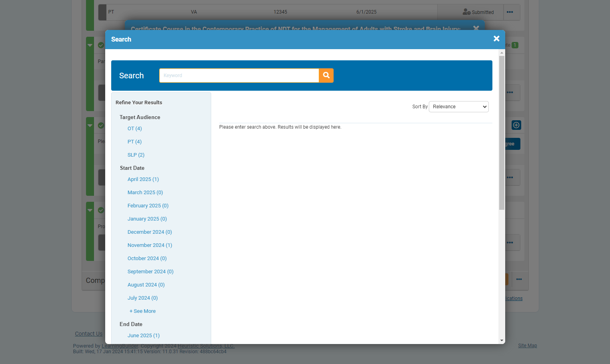Click the plus-circle add button in background page
The width and height of the screenshot is (610, 364).
click(516, 125)
